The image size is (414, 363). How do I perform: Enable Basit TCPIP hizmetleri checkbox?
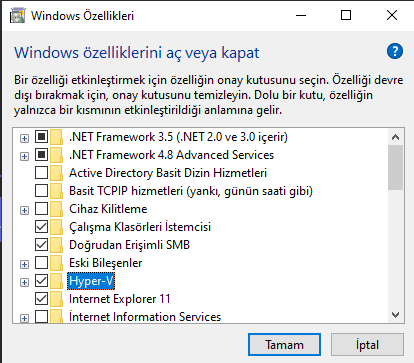pyautogui.click(x=41, y=191)
